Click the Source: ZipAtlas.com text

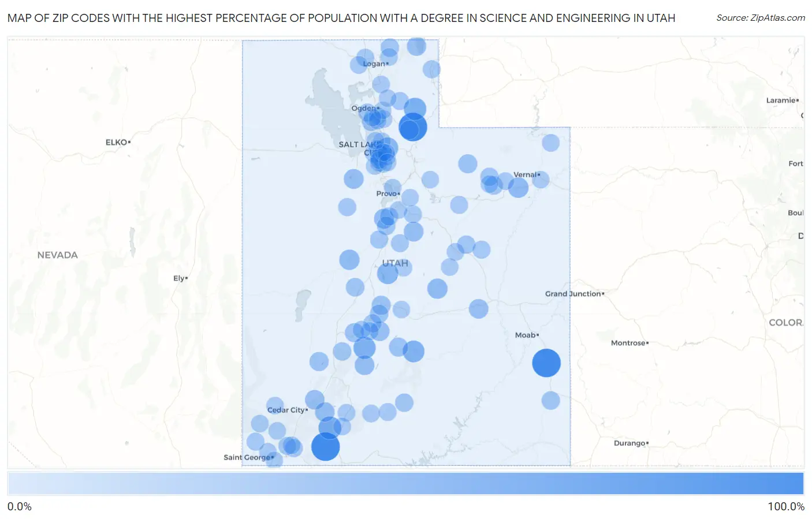coord(761,18)
